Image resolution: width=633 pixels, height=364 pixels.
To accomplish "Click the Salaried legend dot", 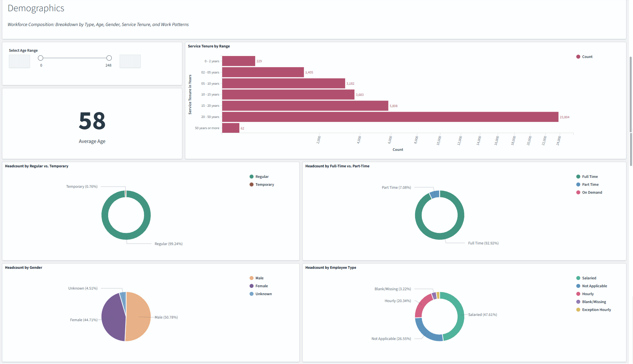I will [x=578, y=278].
